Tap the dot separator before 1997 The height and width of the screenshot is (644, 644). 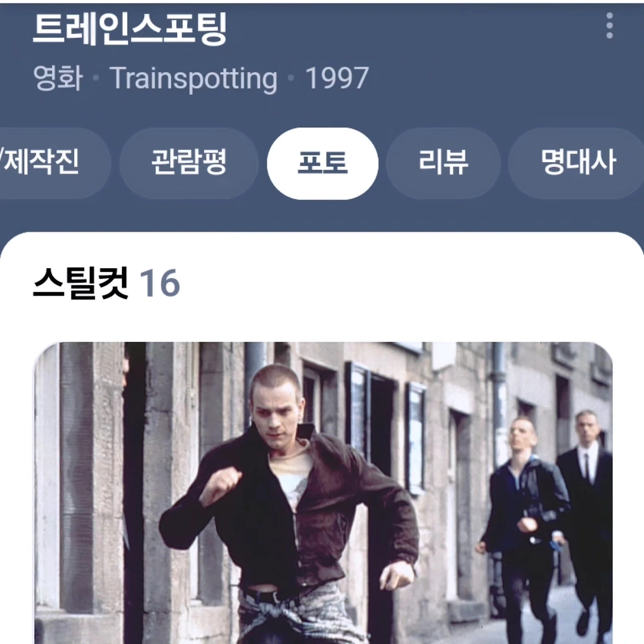point(291,78)
